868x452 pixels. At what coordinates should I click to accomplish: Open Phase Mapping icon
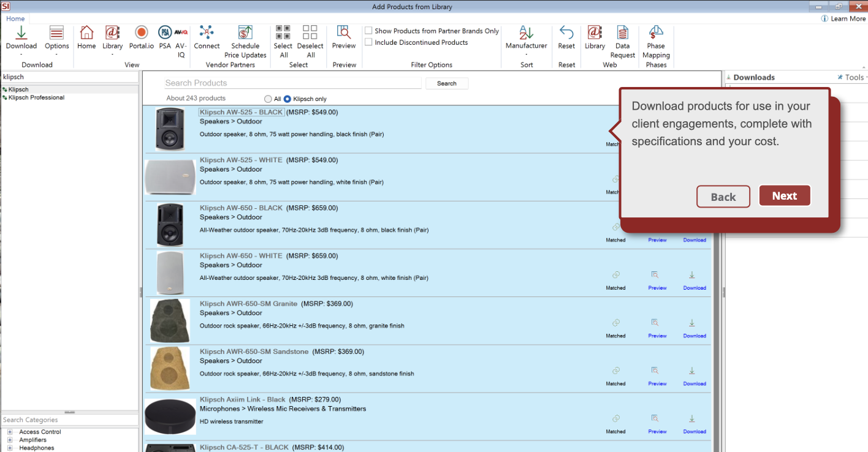(x=656, y=33)
